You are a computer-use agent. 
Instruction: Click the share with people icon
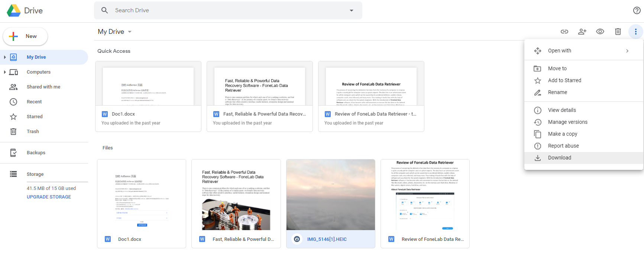[x=582, y=32]
